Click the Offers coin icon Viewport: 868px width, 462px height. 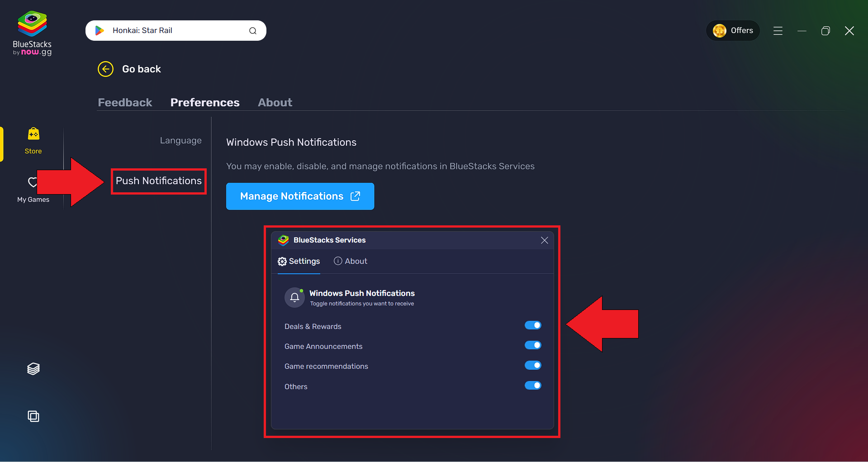click(720, 30)
